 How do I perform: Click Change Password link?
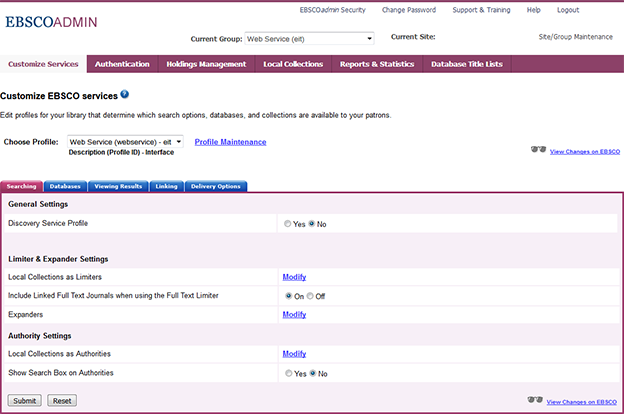(409, 10)
